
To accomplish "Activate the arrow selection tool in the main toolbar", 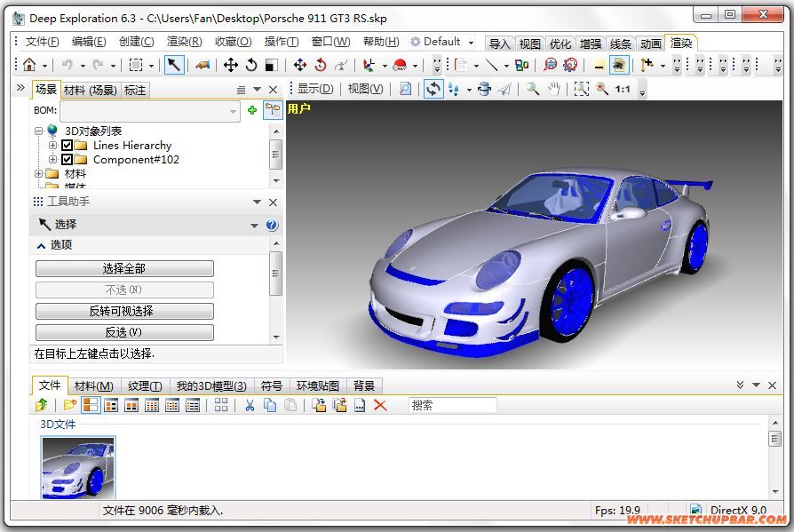I will (174, 65).
